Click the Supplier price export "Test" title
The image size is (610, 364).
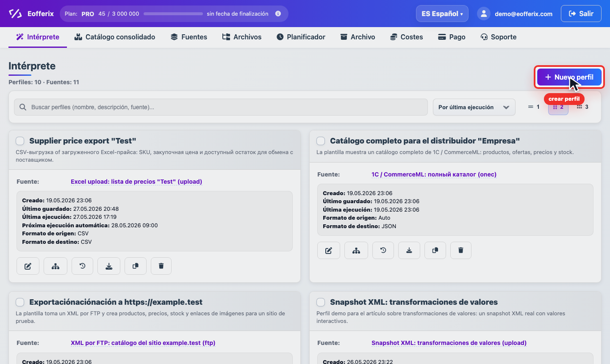(83, 141)
